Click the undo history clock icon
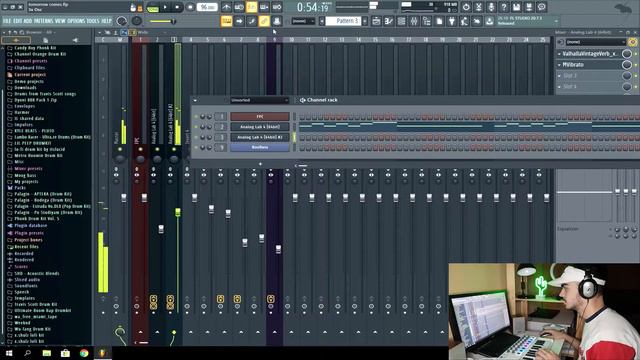This screenshot has width=640, height=360. [466, 7]
